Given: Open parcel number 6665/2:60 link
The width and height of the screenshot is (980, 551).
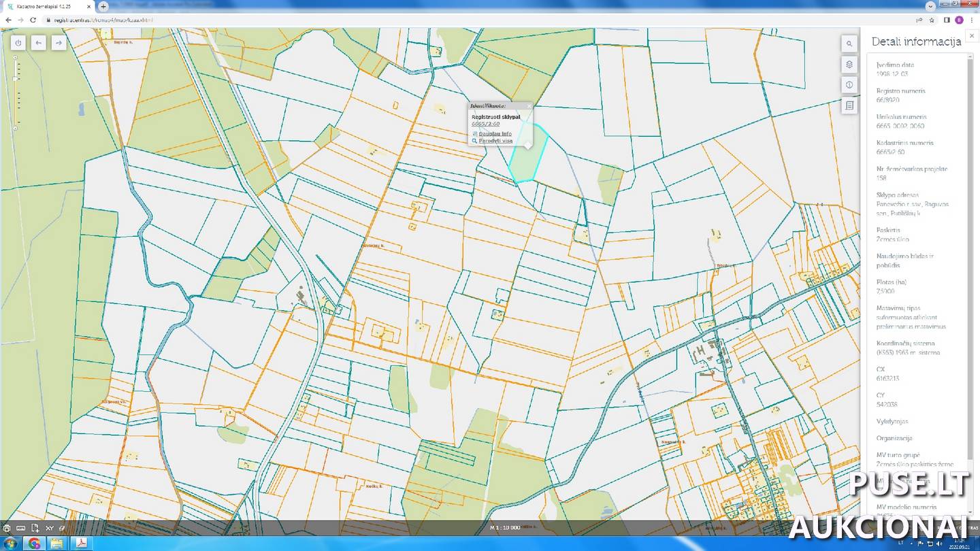Looking at the screenshot, I should tap(486, 124).
